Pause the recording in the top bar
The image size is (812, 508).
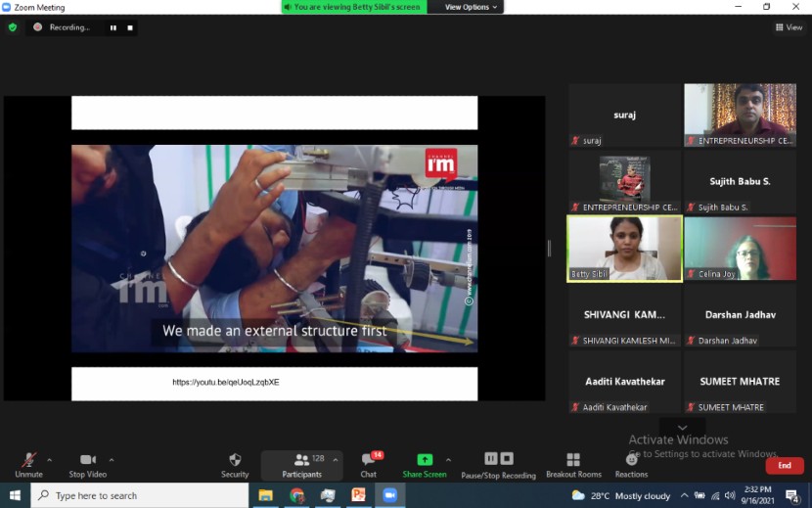click(113, 27)
